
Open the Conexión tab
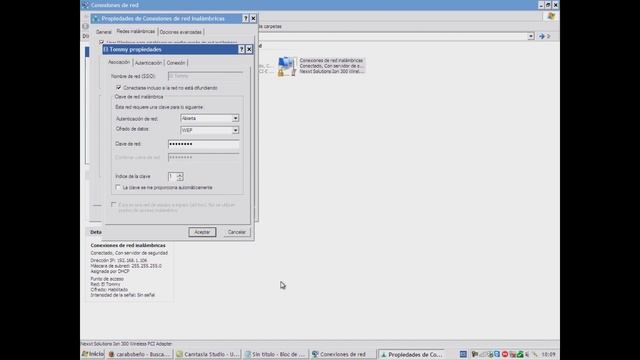(x=176, y=63)
